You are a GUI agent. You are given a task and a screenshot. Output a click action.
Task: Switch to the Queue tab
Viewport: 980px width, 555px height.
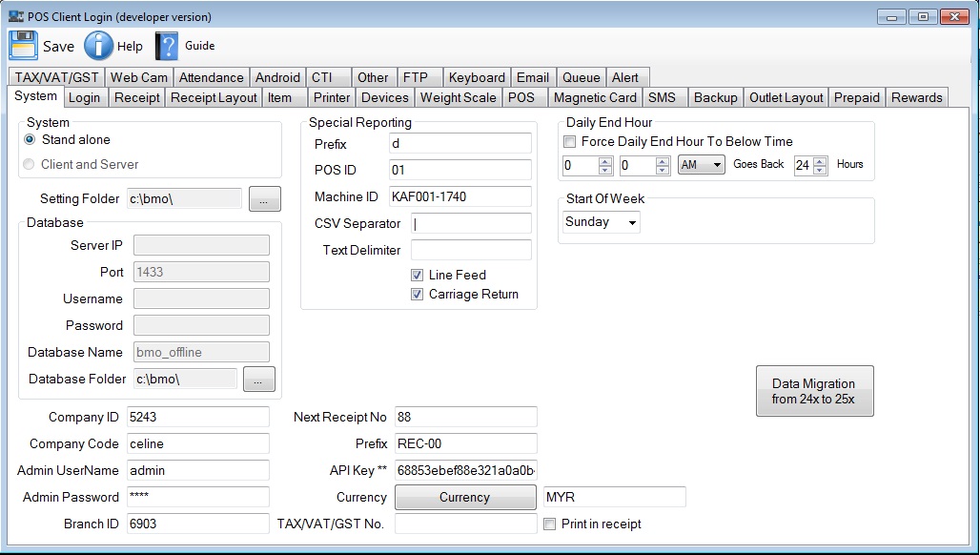coord(582,77)
